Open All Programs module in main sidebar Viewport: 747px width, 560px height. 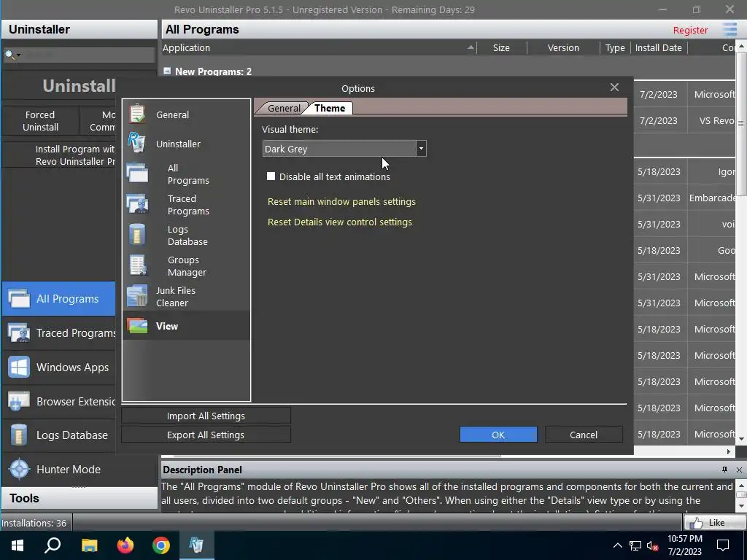(58, 298)
